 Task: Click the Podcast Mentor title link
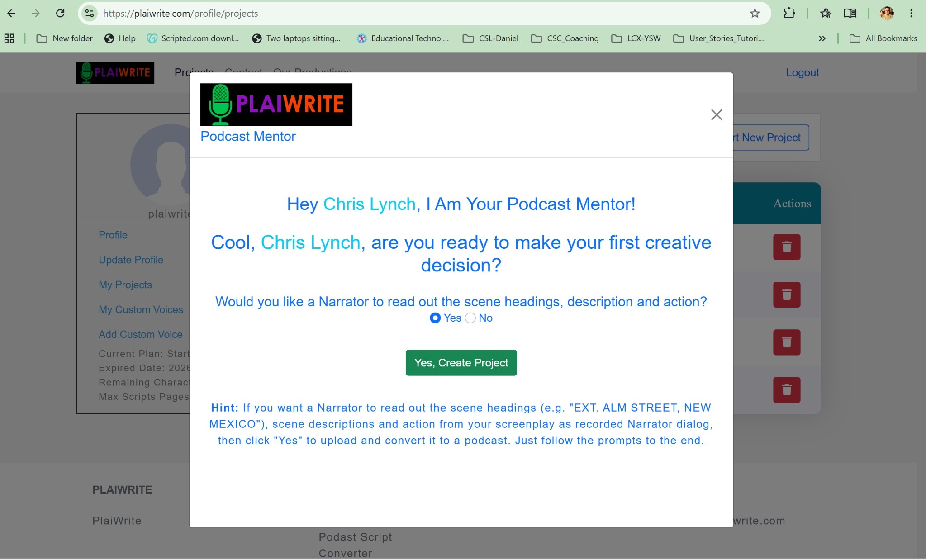pos(248,136)
